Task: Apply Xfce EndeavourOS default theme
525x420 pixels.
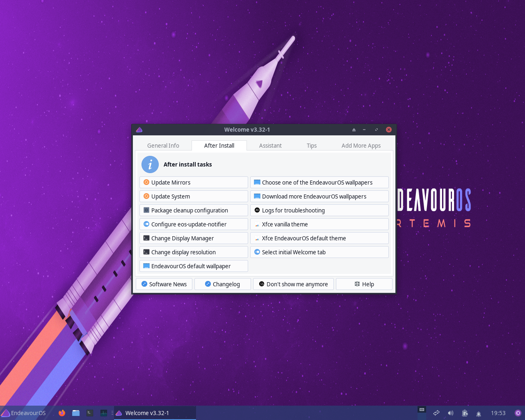Action: click(x=320, y=238)
